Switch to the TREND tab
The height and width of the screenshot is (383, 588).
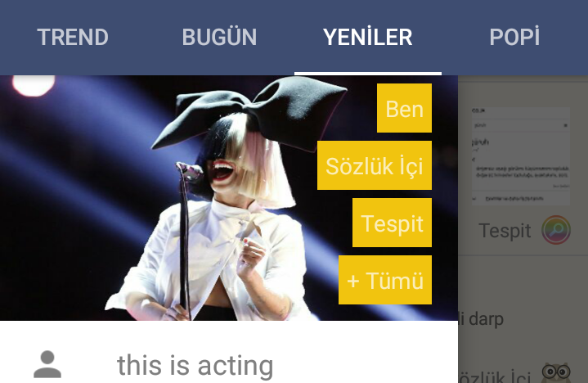coord(73,37)
